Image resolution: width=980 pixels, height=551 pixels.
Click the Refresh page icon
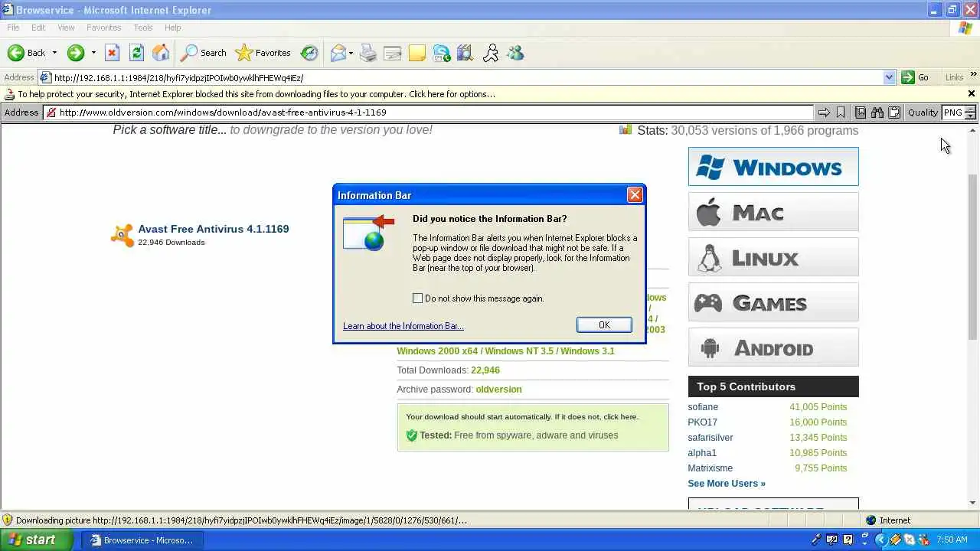[136, 53]
